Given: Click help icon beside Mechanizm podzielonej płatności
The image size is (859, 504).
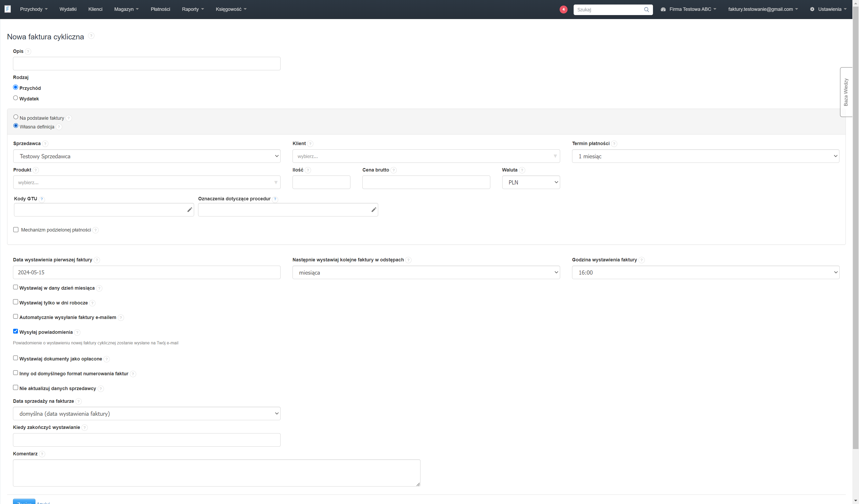Looking at the screenshot, I should point(95,230).
